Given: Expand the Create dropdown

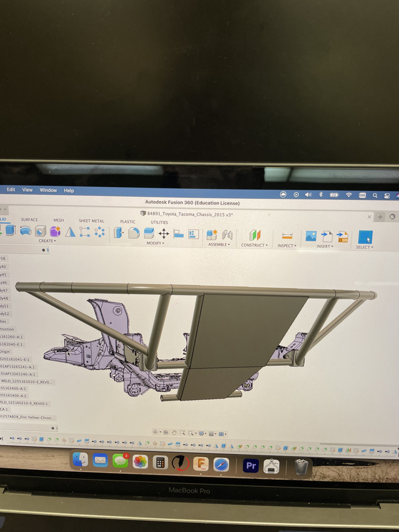Looking at the screenshot, I should 47,241.
